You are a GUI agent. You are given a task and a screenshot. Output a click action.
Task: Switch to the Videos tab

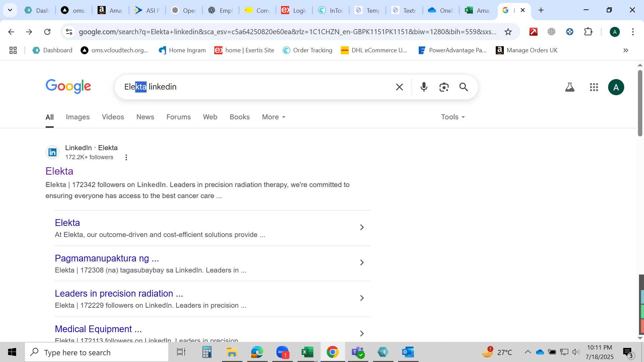pyautogui.click(x=113, y=117)
